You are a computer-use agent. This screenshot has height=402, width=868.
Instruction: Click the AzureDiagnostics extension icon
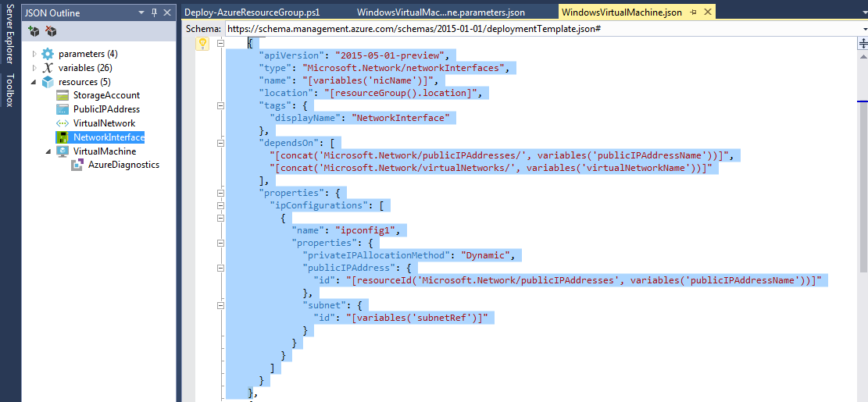78,165
